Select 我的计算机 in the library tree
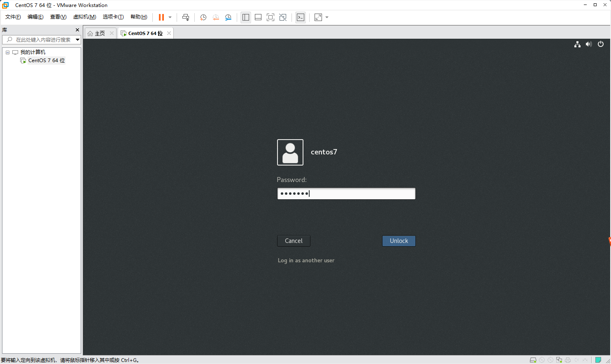 coord(33,52)
